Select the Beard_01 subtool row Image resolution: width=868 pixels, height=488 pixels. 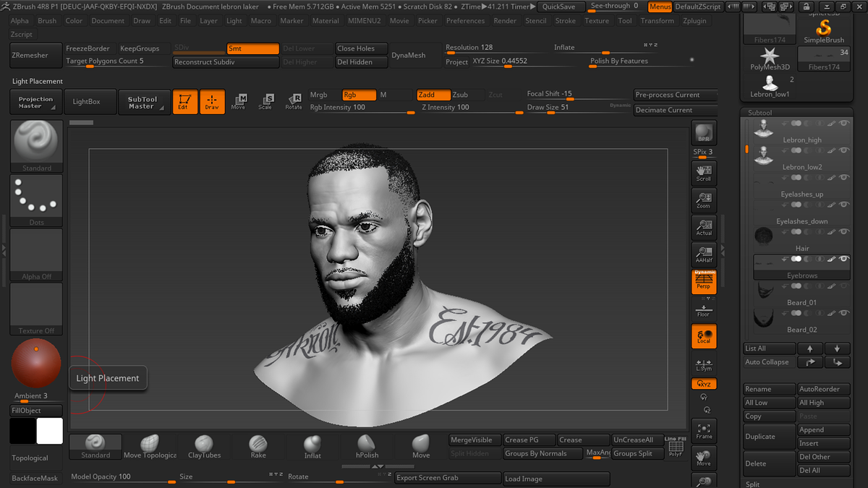(801, 294)
